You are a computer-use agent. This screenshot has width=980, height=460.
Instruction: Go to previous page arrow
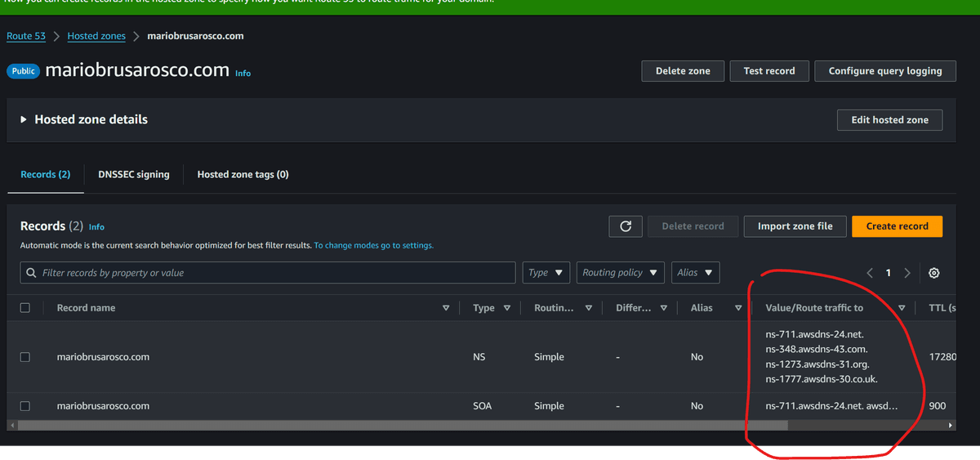click(x=870, y=273)
